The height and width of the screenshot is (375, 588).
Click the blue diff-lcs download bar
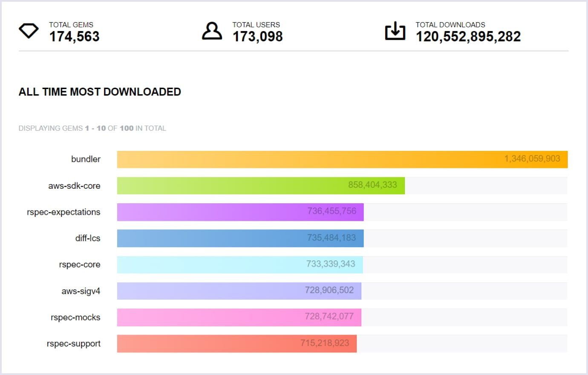click(240, 238)
